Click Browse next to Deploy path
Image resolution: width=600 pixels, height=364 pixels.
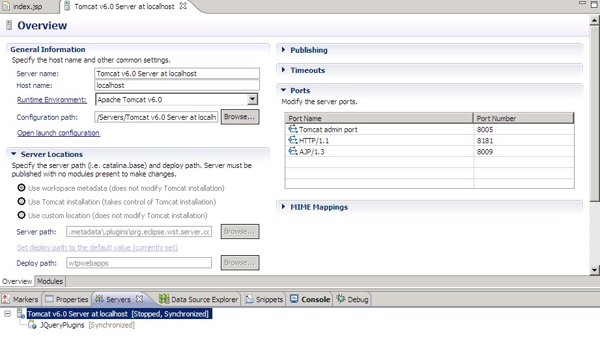[240, 263]
